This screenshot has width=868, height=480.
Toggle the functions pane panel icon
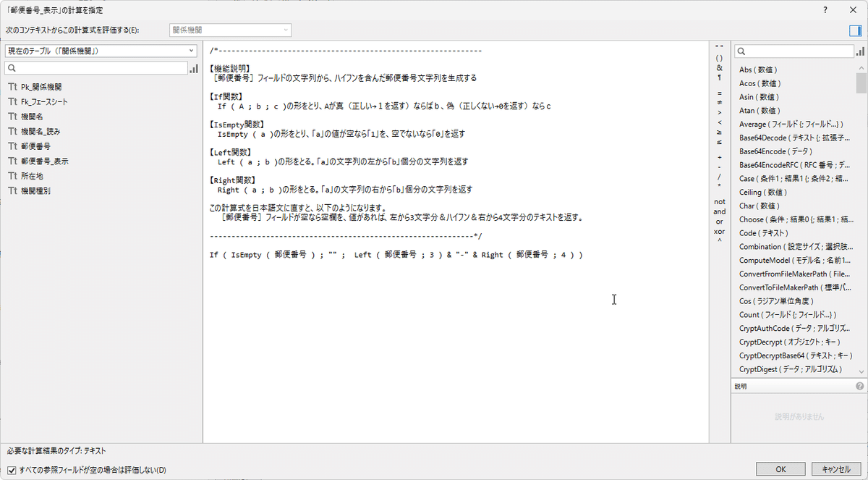[856, 30]
